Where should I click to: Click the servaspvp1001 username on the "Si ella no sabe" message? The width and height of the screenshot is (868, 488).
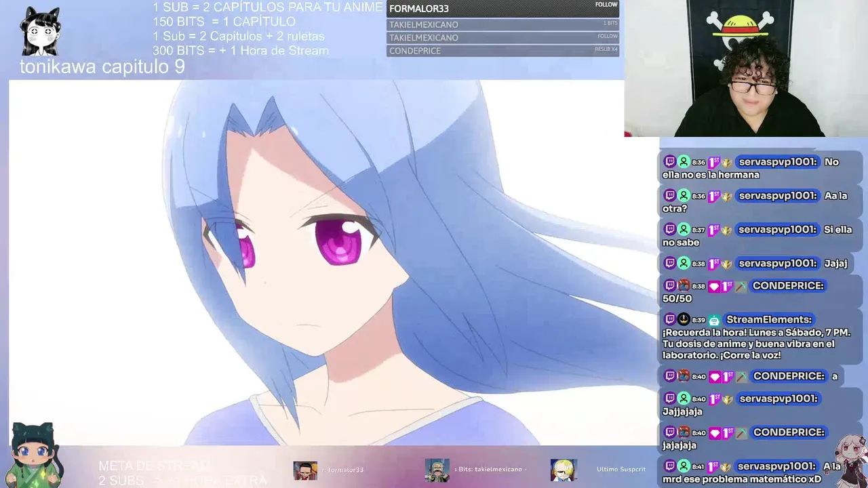778,230
